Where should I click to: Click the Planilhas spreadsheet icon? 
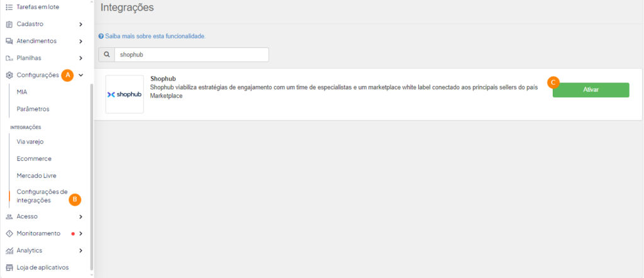(9, 58)
